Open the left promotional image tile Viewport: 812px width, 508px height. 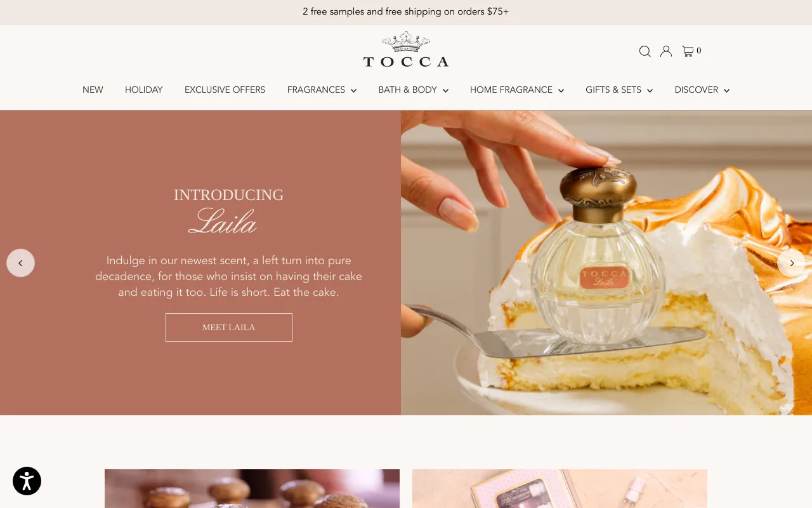[252, 488]
